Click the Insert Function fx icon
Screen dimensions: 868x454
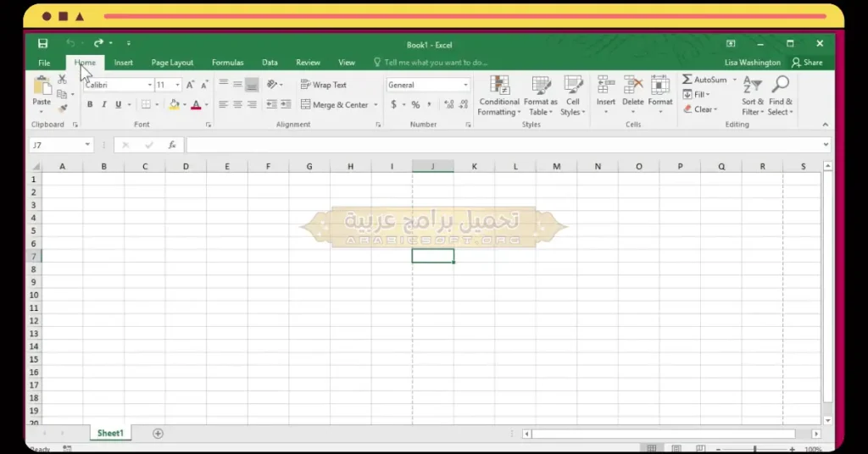pos(172,145)
